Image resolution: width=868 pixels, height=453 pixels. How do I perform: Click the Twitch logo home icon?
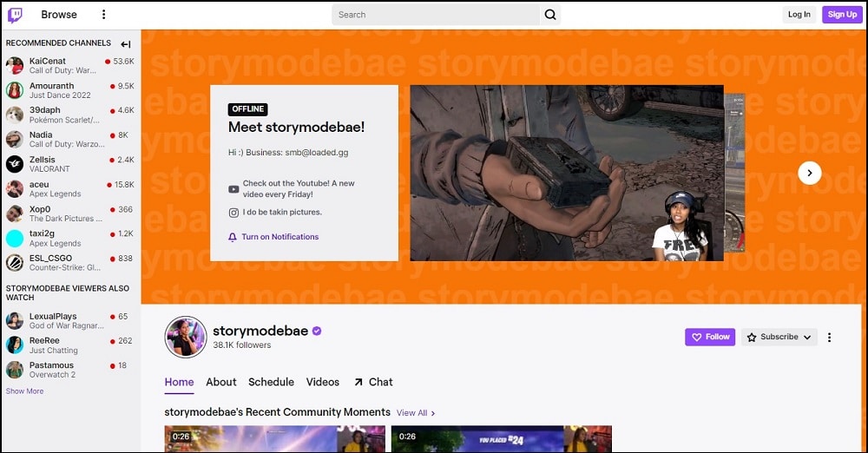coord(15,15)
